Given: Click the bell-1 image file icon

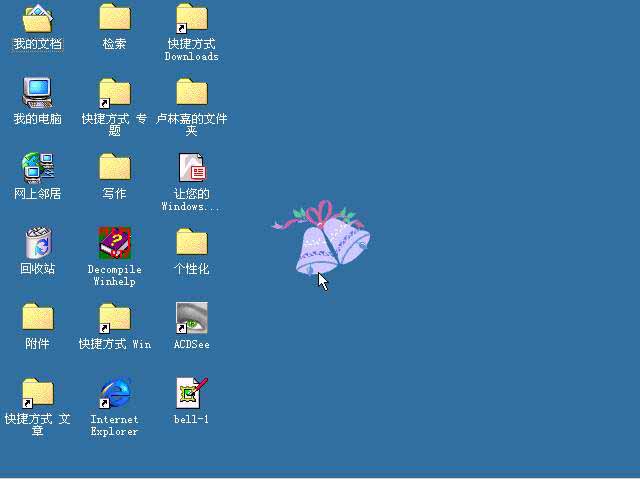Looking at the screenshot, I should tap(191, 392).
